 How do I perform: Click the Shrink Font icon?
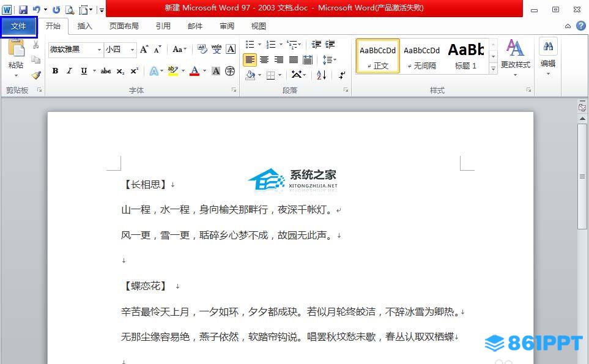[157, 49]
